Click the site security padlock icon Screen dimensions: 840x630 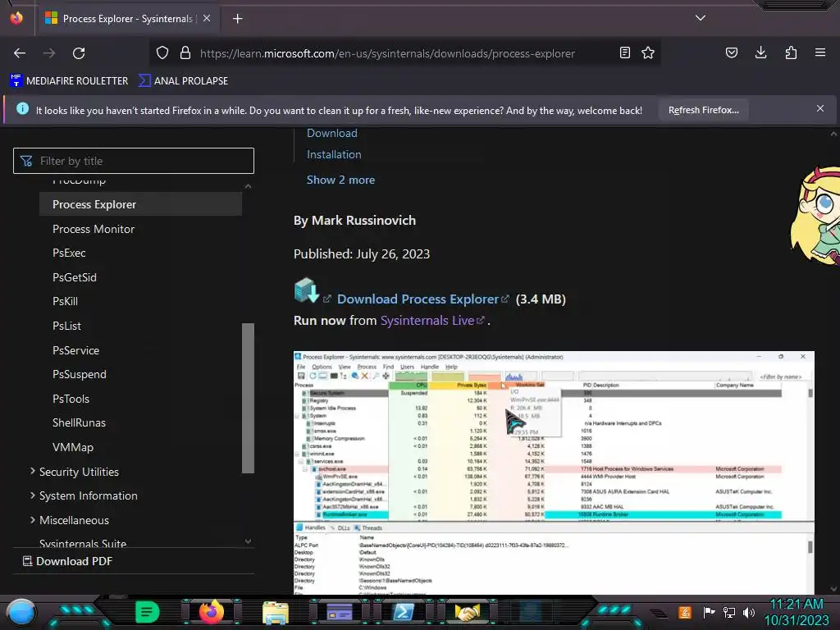coord(185,52)
